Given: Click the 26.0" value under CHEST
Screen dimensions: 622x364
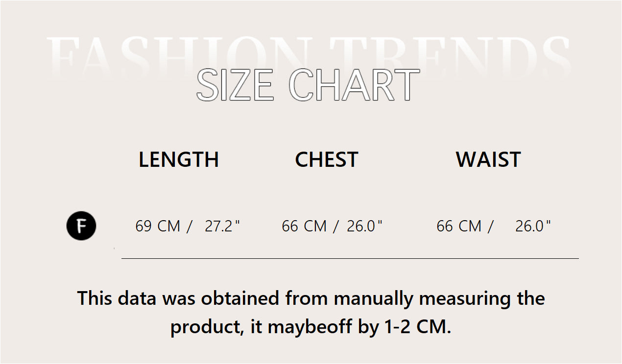Looking at the screenshot, I should [x=364, y=226].
